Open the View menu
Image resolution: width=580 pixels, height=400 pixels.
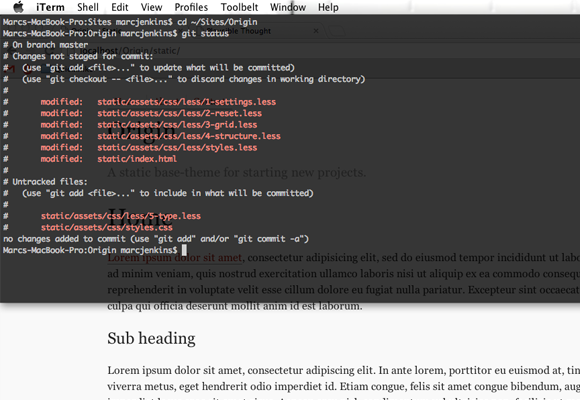(x=151, y=7)
